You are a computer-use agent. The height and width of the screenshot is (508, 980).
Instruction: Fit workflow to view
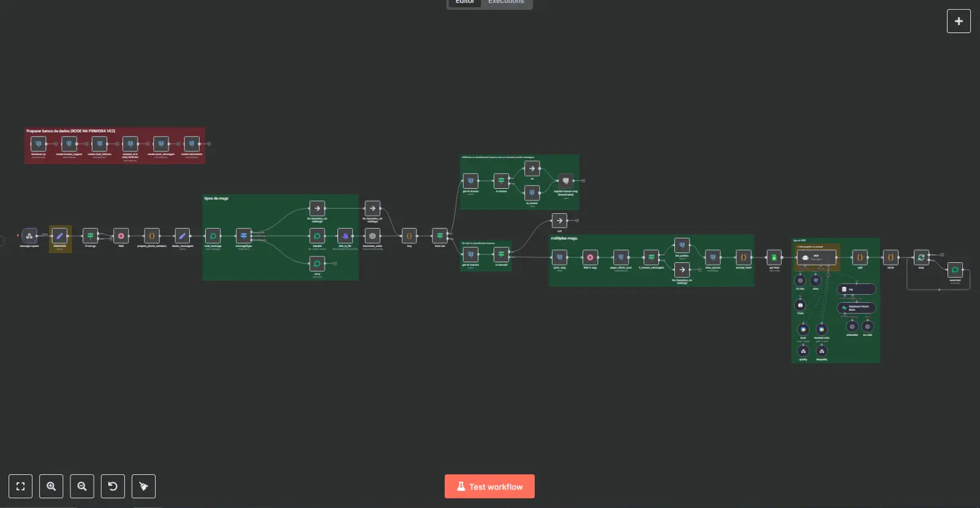tap(20, 487)
